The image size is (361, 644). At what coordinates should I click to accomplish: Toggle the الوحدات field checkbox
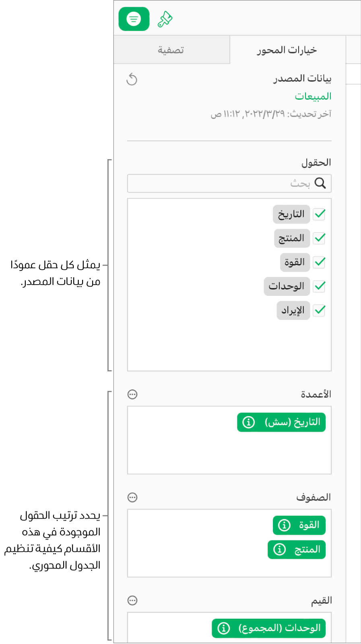319,286
